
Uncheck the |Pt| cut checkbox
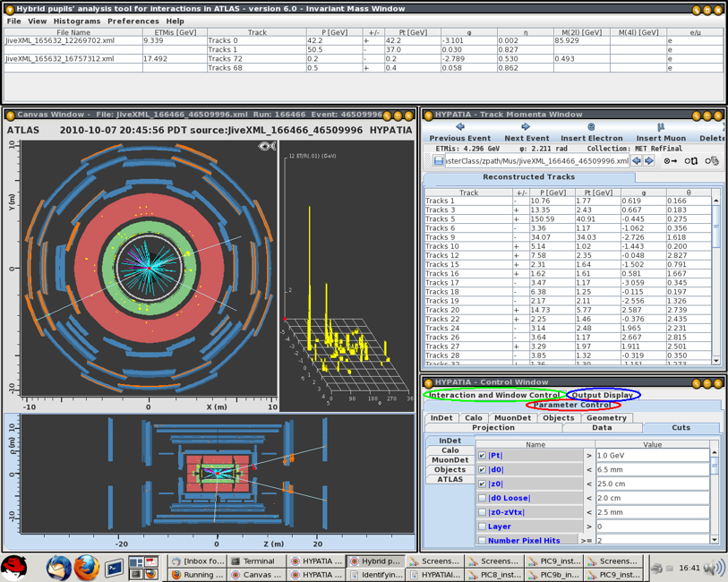(x=483, y=456)
